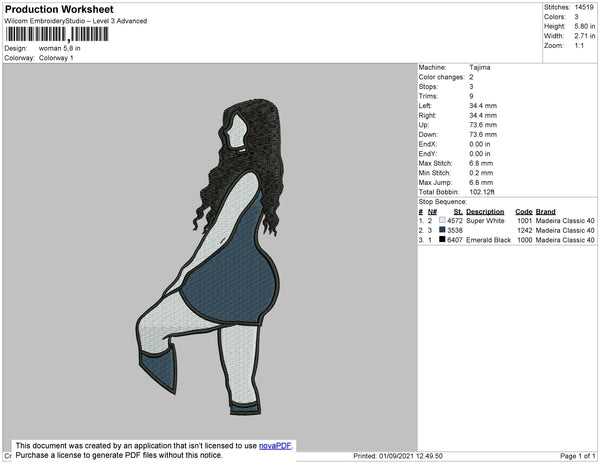Screen dimensions: 600x464
Task: Click the barcode below the title
Action: coord(57,34)
